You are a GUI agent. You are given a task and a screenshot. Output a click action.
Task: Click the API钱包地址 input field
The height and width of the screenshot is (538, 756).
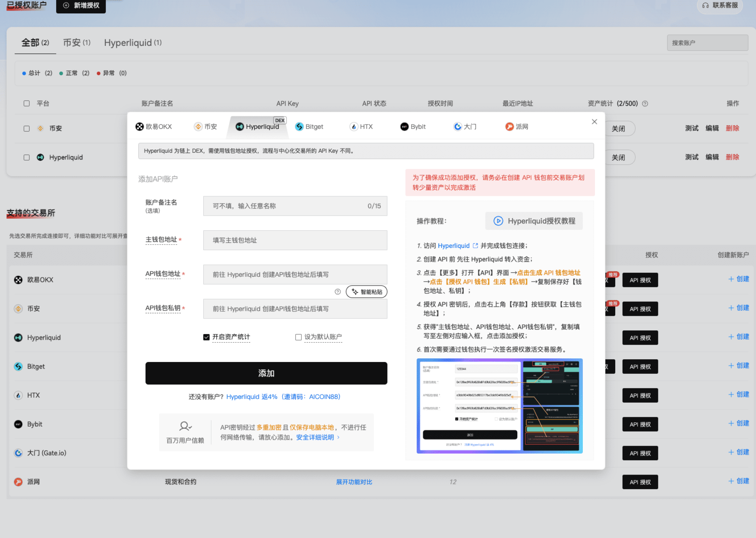[x=295, y=275]
